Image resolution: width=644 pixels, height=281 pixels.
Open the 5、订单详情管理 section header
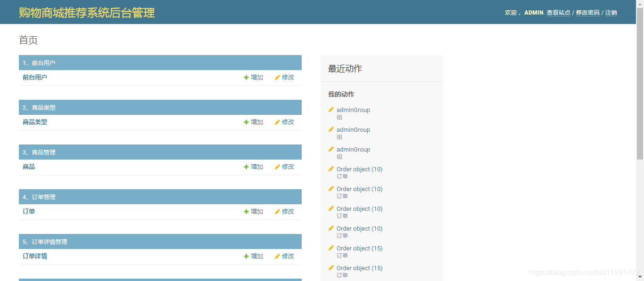coord(160,241)
